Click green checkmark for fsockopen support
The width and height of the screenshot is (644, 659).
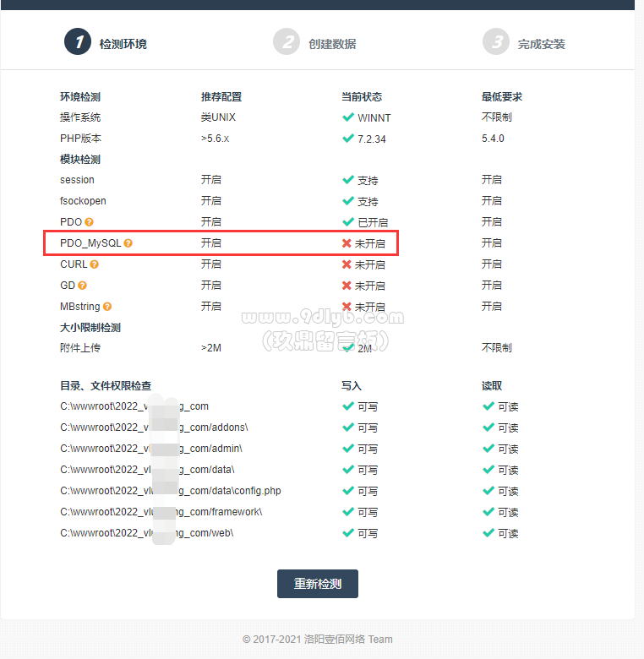point(347,201)
